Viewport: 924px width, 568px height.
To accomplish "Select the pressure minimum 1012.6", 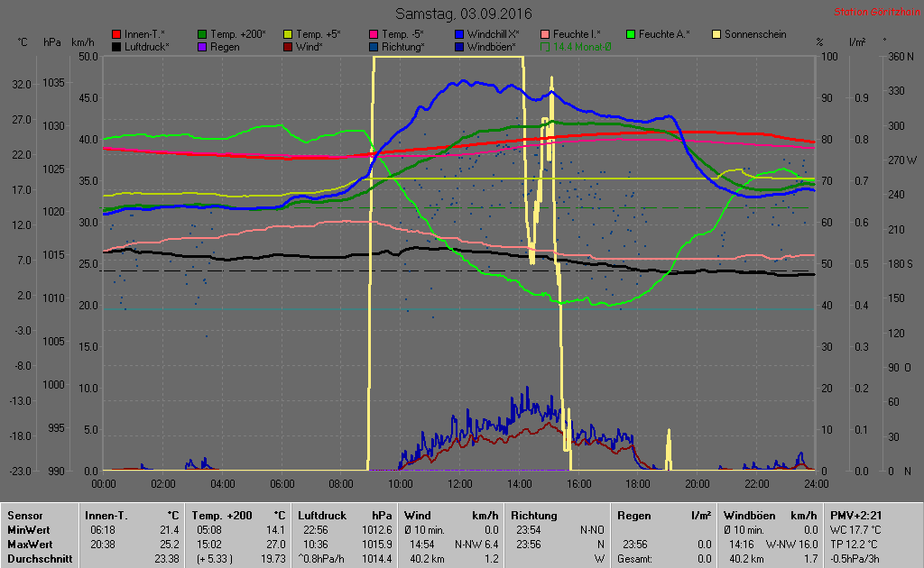I will point(376,530).
